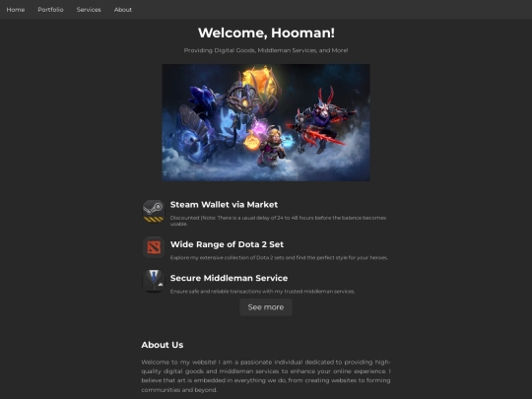532x399 pixels.
Task: Open the Home menu item
Action: [x=16, y=10]
